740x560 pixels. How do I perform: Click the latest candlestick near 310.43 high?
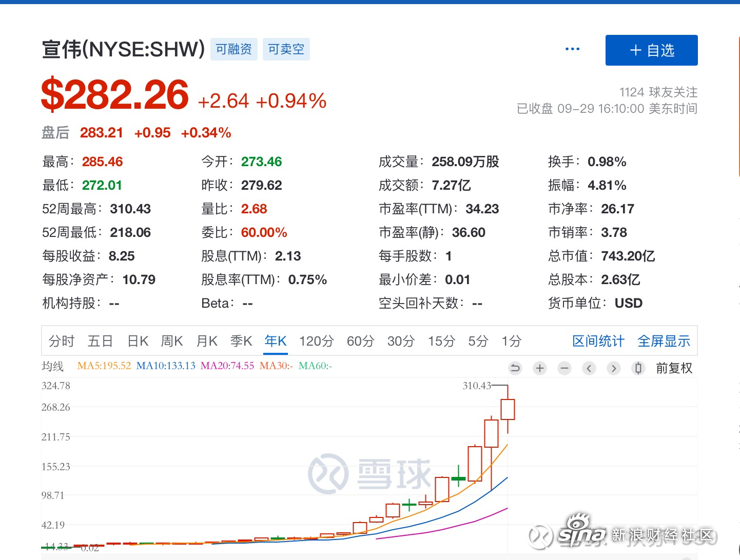508,409
